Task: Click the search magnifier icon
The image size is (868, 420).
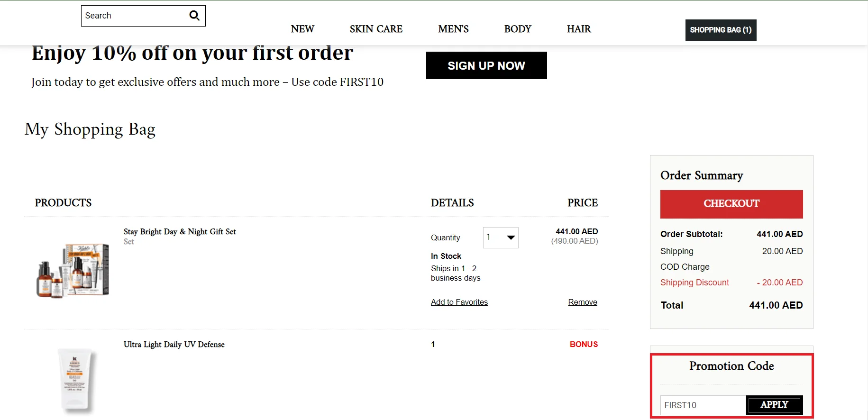Action: [194, 15]
